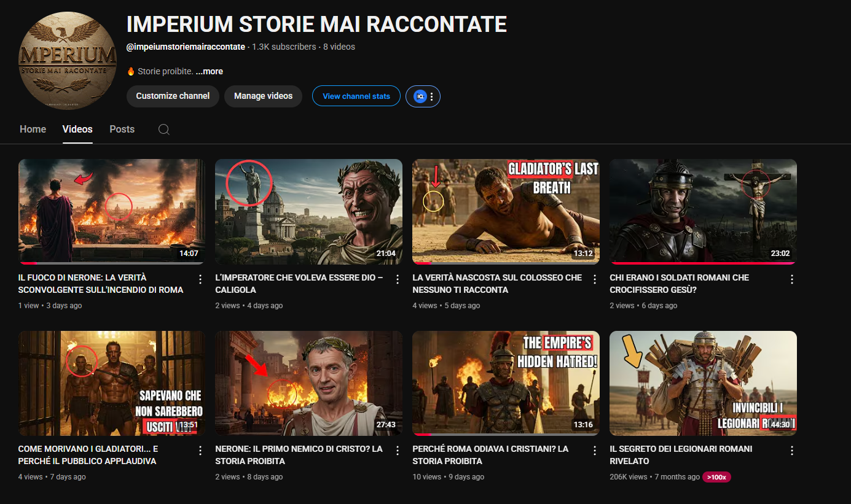
Task: Open the vertical dots beside IQ icon
Action: pos(432,96)
